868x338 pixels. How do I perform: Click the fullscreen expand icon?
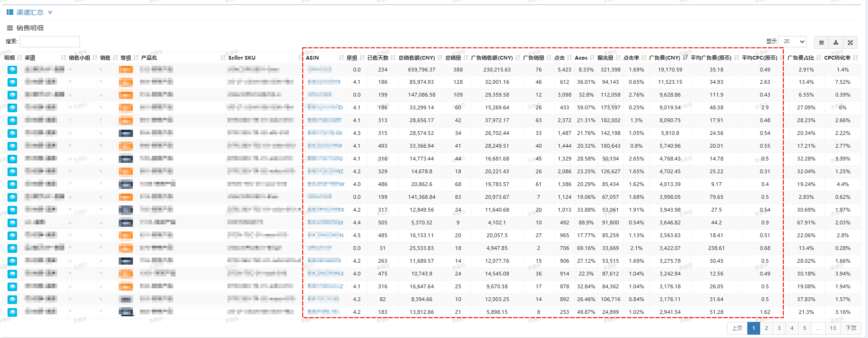850,43
